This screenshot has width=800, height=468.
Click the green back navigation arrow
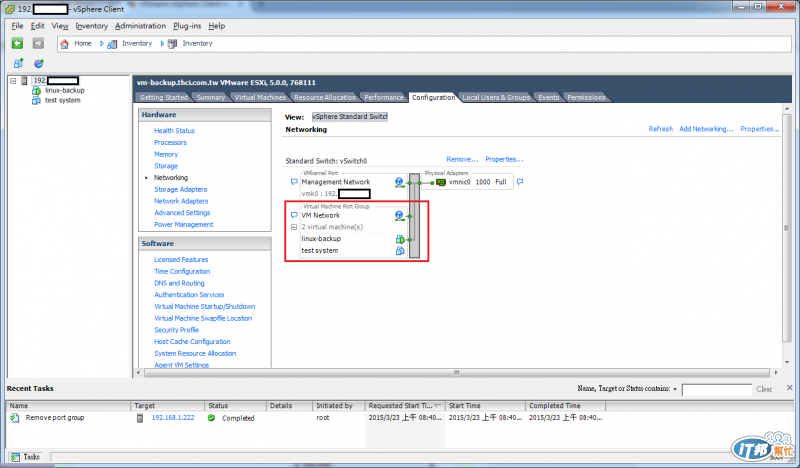(x=17, y=43)
